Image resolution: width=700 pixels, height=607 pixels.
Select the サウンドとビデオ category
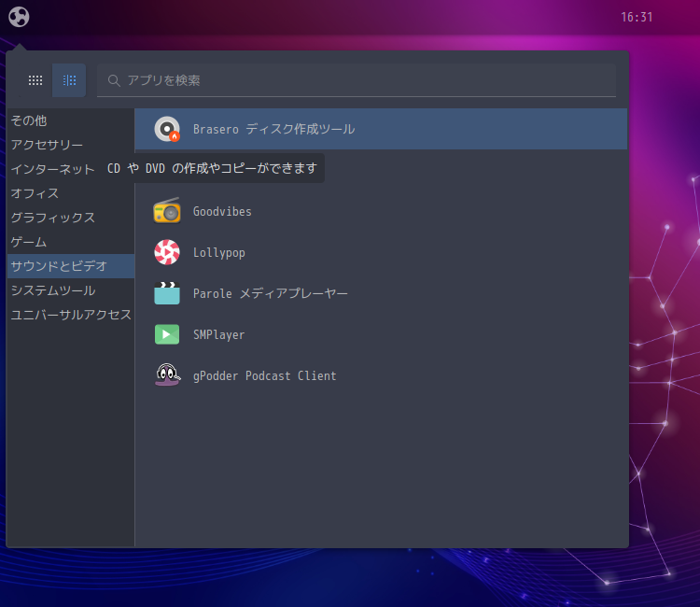[71, 266]
